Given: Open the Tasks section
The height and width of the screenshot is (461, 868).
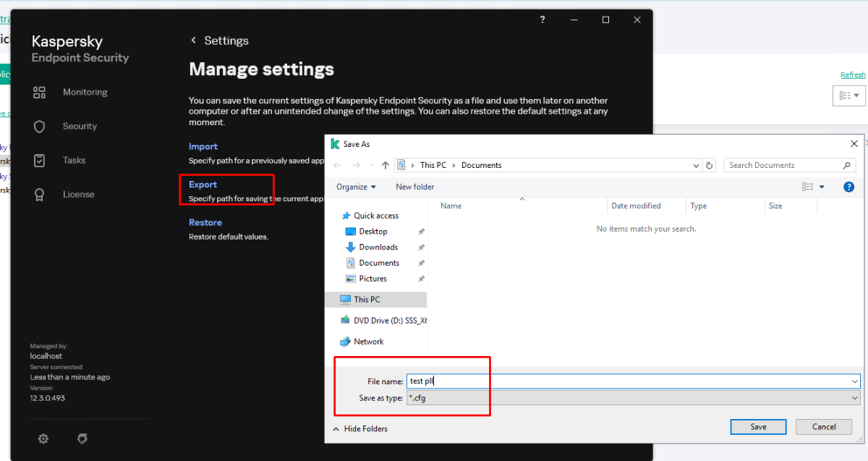Looking at the screenshot, I should point(74,160).
